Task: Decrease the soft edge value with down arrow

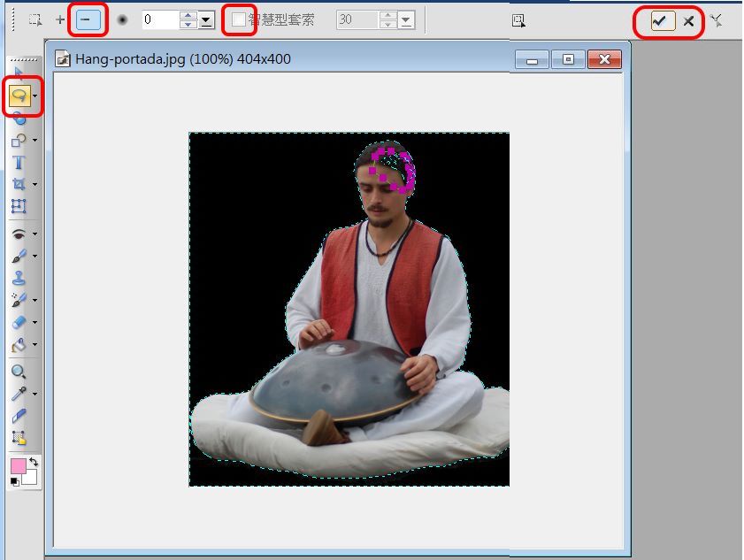Action: click(188, 24)
